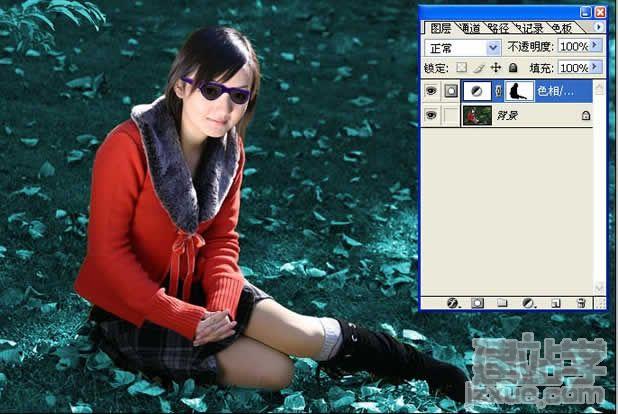This screenshot has height=414, width=618.
Task: Toggle the mask link chain icon
Action: point(498,91)
